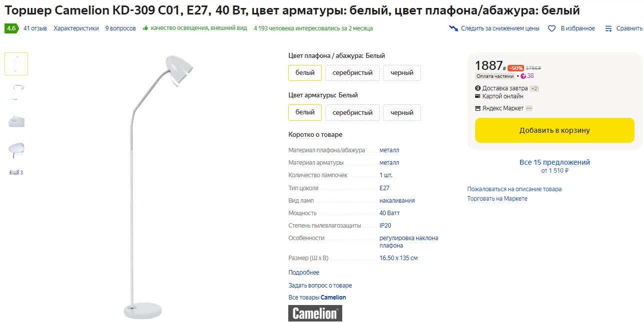Click the thumbs-up review highlights icon
The image size is (644, 323).
[x=145, y=28]
